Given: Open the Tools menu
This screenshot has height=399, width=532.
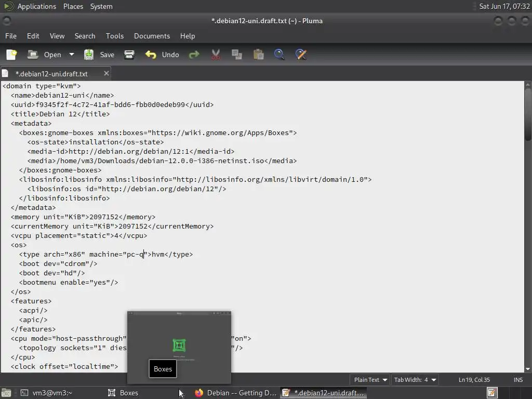Looking at the screenshot, I should (115, 36).
